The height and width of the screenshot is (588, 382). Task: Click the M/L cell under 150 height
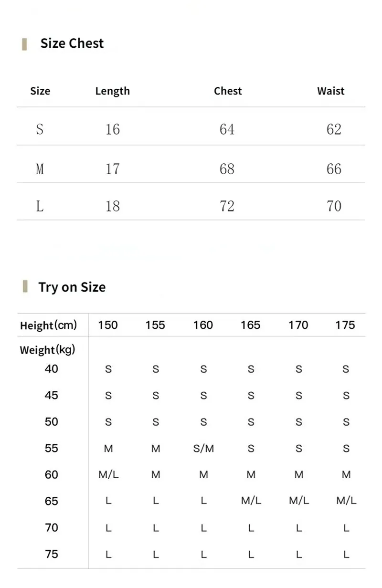[108, 475]
